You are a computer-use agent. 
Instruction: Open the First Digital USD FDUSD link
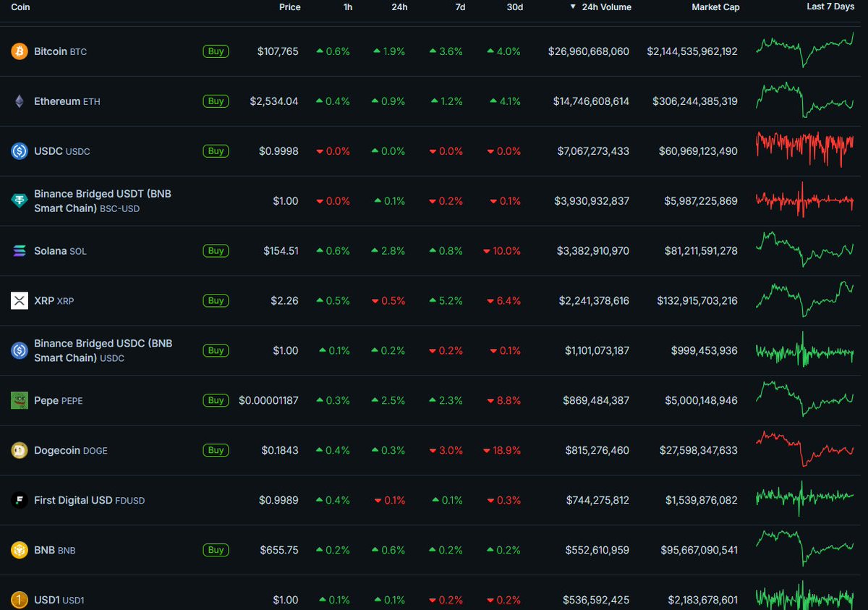click(x=89, y=500)
